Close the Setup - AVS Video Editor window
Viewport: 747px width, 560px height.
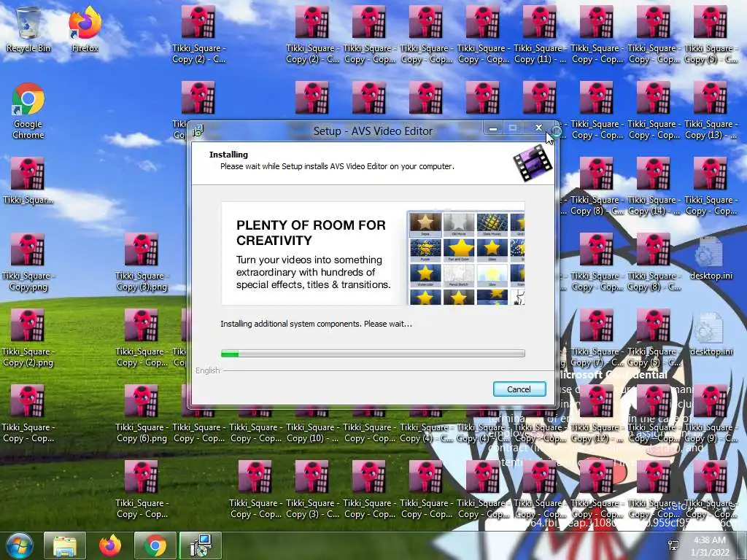point(538,128)
